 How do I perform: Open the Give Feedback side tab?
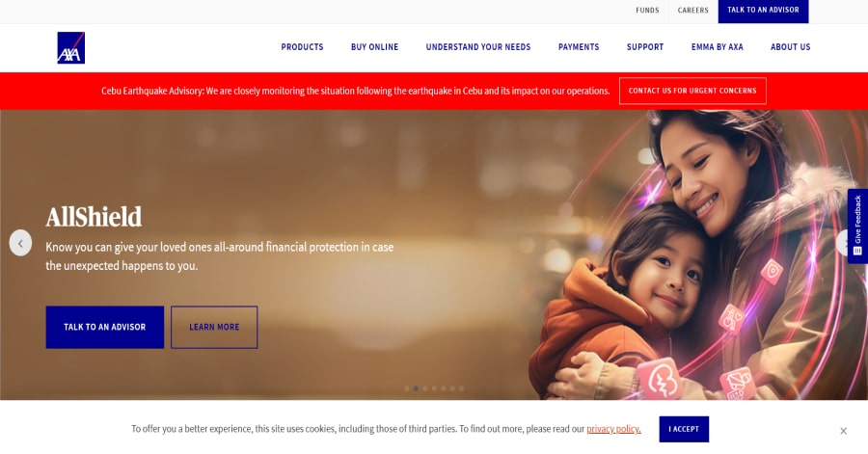pyautogui.click(x=857, y=226)
